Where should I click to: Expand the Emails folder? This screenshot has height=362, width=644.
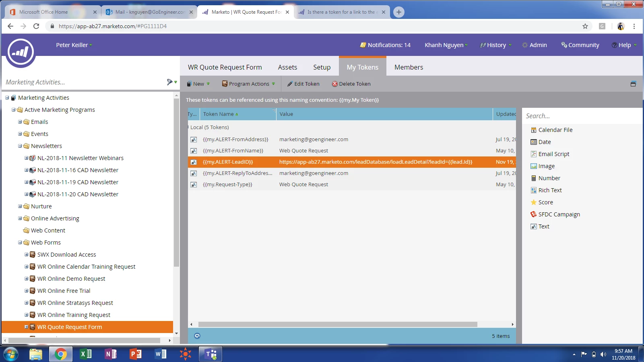coord(20,122)
